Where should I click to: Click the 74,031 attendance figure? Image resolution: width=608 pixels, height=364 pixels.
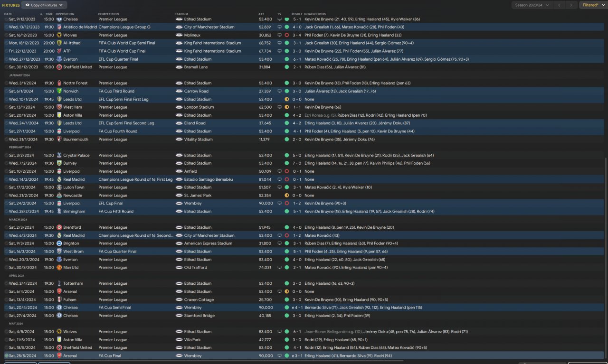[265, 268]
